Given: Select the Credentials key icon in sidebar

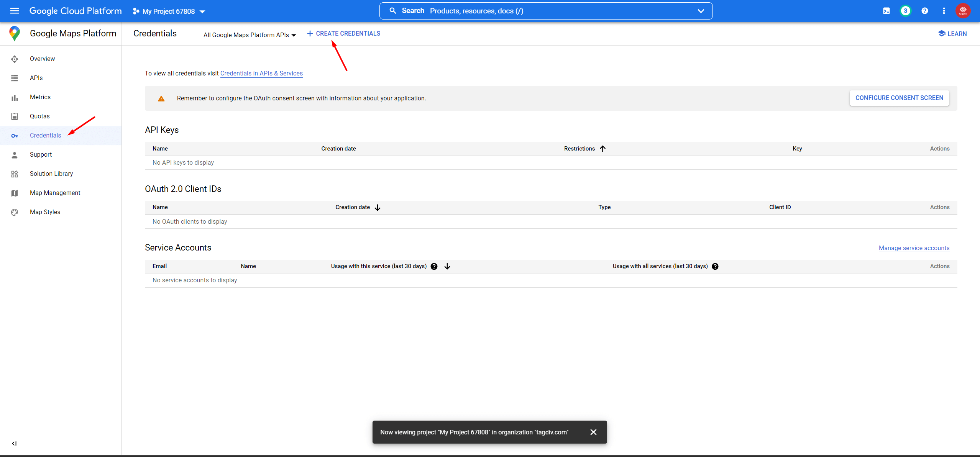Looking at the screenshot, I should 14,135.
